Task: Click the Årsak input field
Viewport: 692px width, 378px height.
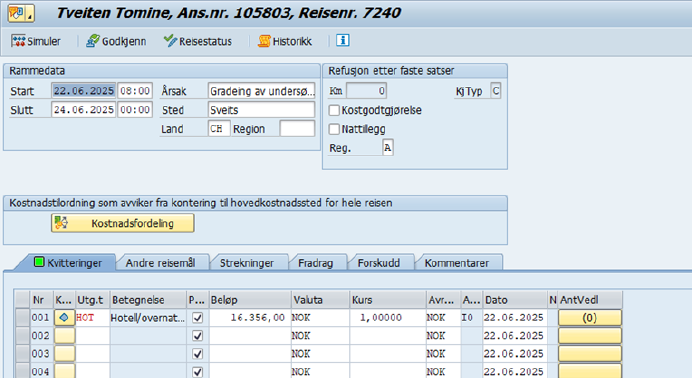Action: [x=261, y=91]
